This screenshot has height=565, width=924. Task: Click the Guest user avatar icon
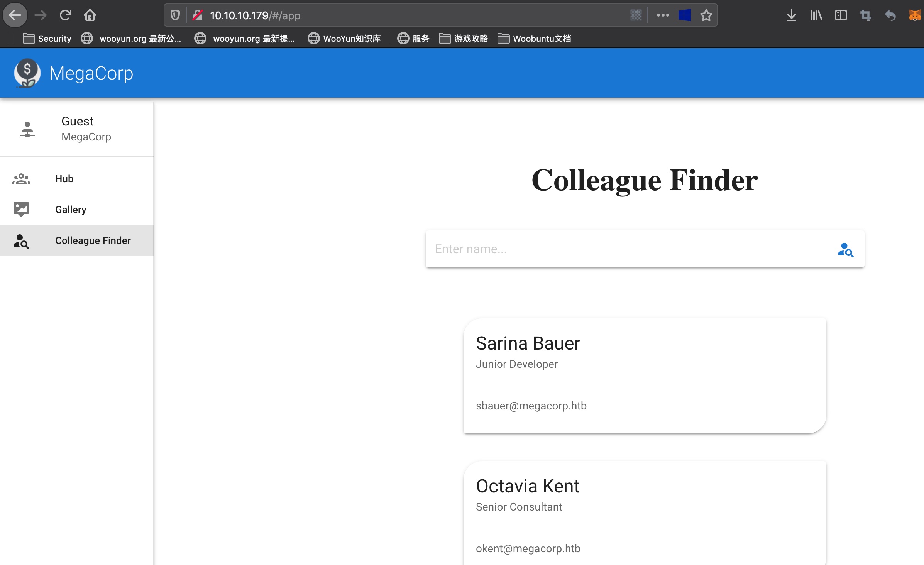[x=27, y=129]
